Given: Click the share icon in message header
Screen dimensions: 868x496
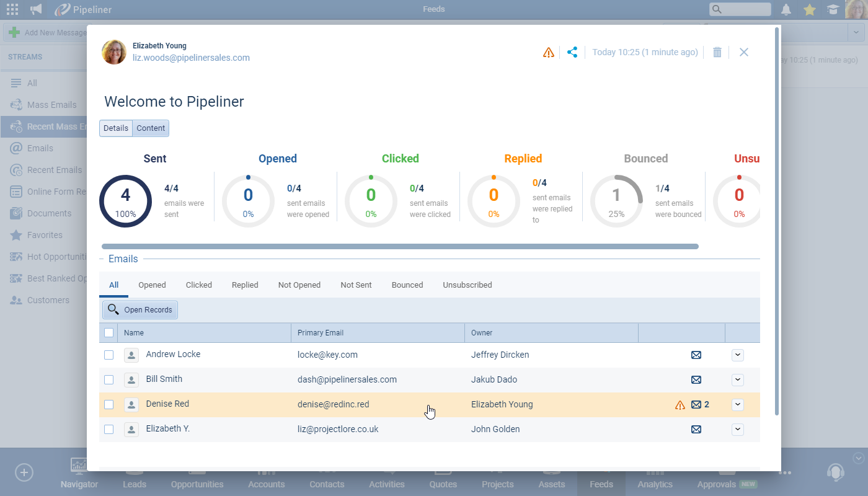Looking at the screenshot, I should [x=572, y=52].
